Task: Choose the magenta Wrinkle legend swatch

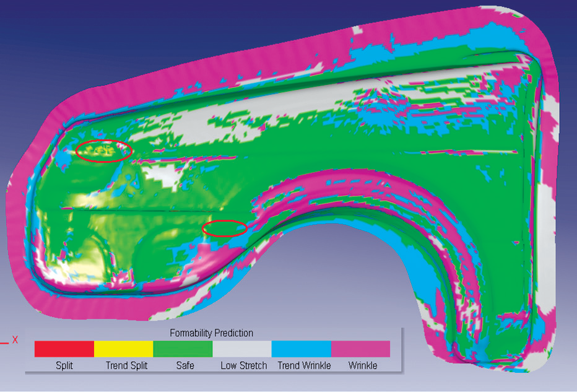Action: click(x=361, y=349)
